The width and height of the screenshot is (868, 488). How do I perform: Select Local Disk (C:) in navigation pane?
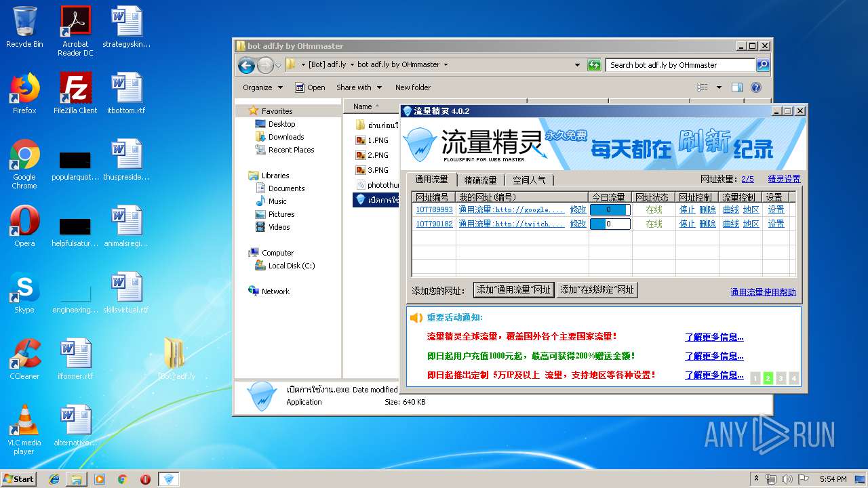pos(285,266)
